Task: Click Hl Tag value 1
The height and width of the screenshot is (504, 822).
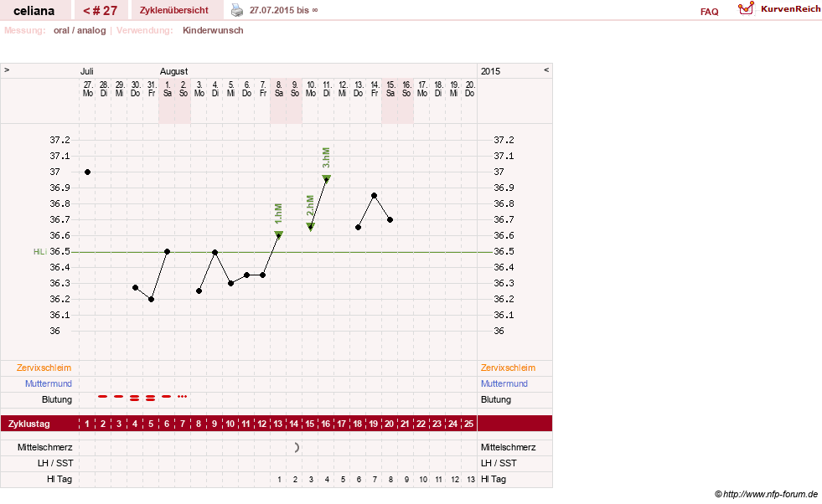Action: coord(279,480)
